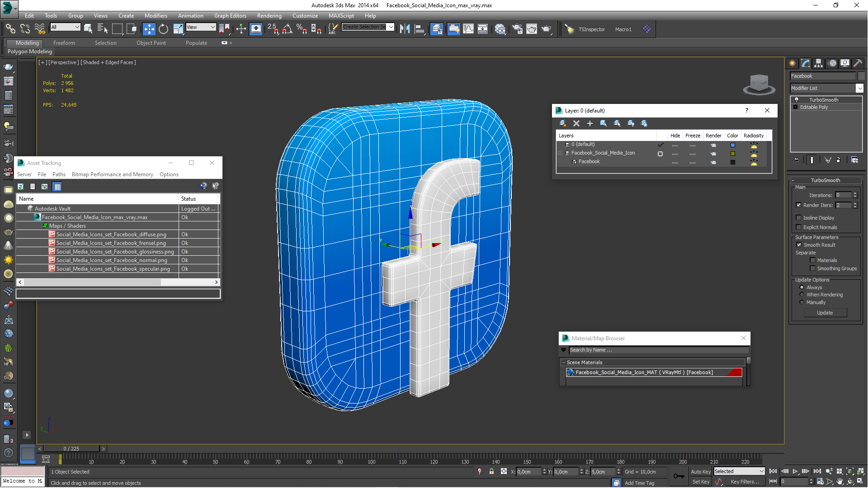868x488 pixels.
Task: Open the Curve Editor
Action: pyautogui.click(x=468, y=29)
